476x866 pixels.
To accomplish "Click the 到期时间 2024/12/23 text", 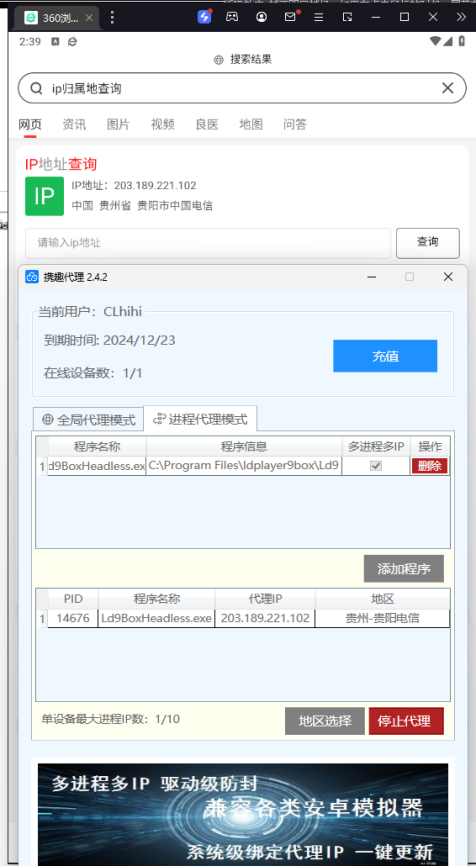I will click(109, 340).
